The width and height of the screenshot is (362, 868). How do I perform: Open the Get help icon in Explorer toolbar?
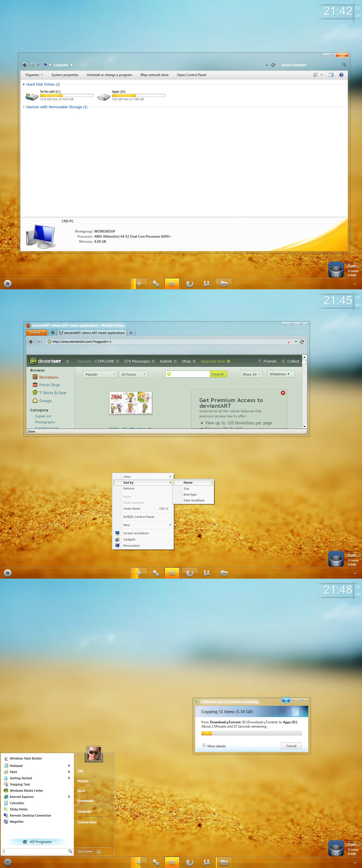(341, 75)
